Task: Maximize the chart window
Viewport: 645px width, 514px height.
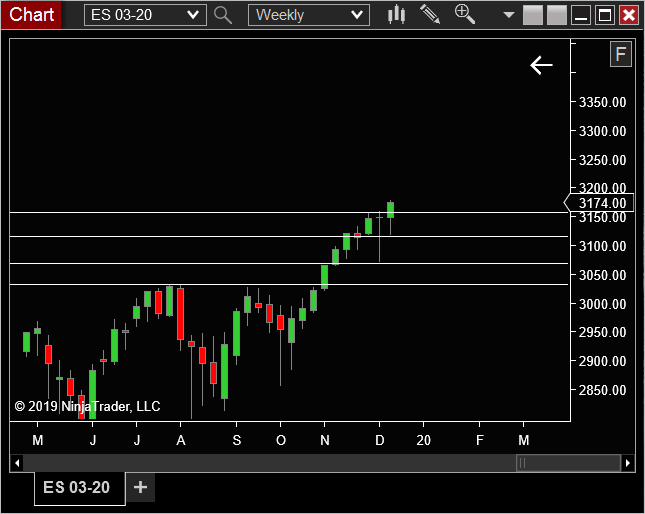Action: click(605, 15)
